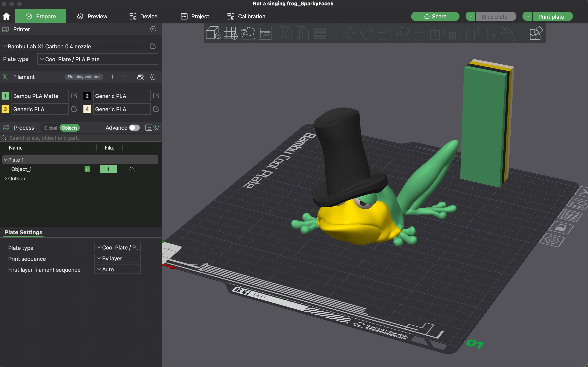Click the Variable layer height icon

point(320,33)
